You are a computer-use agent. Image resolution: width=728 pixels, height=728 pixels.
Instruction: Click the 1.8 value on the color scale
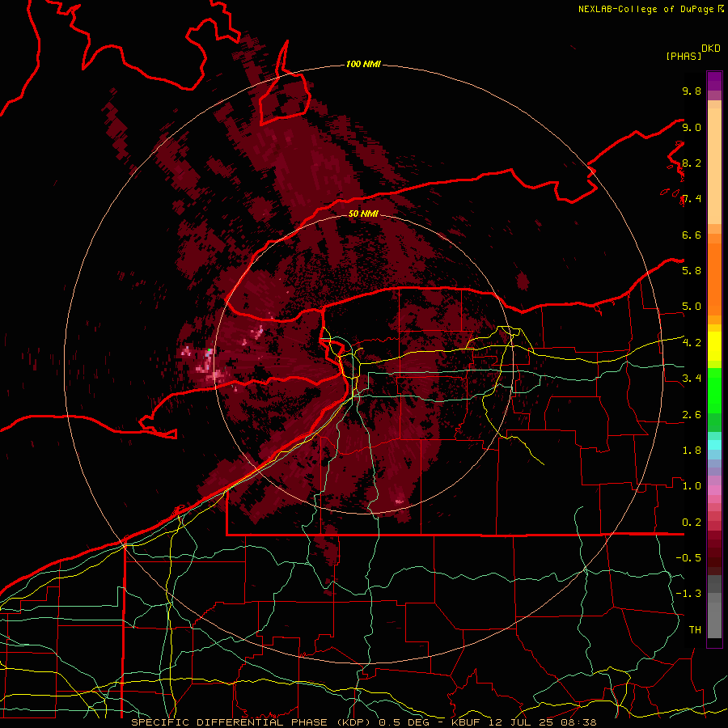pos(692,451)
